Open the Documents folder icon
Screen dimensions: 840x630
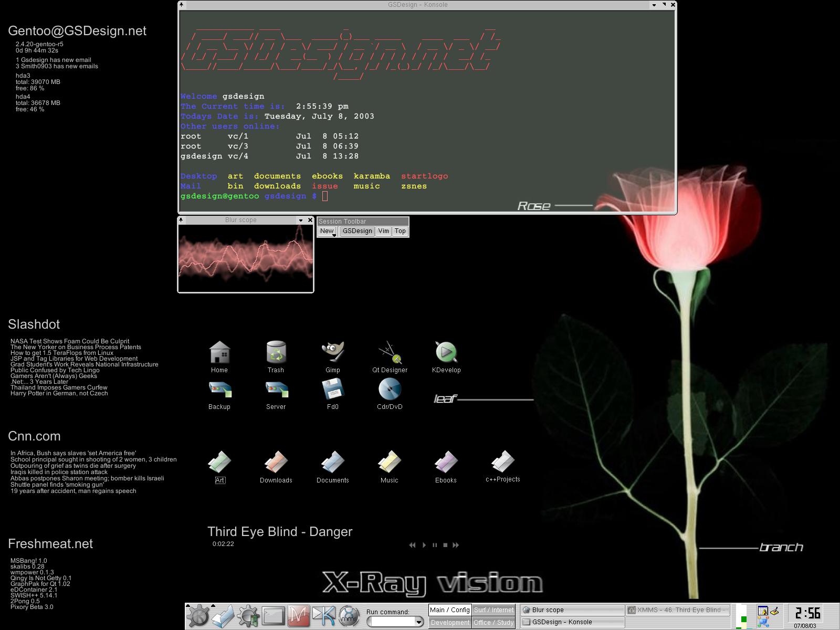coord(333,467)
